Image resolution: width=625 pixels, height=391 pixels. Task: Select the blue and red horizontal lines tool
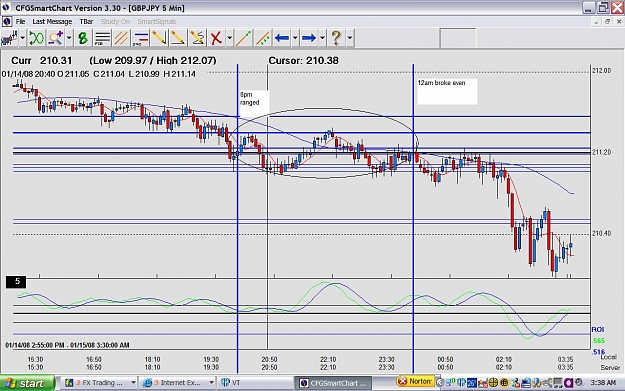coord(140,38)
